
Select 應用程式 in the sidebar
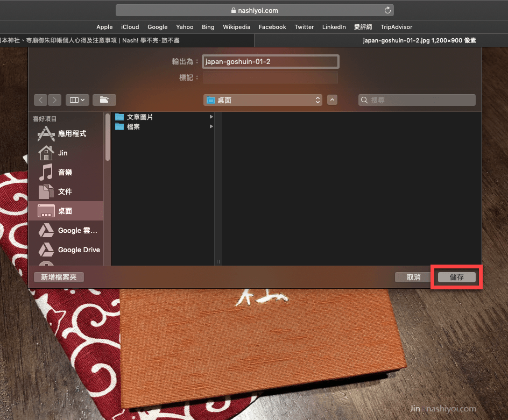pyautogui.click(x=66, y=133)
